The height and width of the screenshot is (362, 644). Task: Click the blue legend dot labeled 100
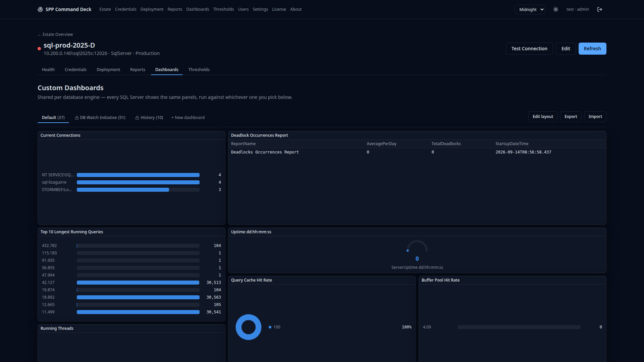point(270,327)
